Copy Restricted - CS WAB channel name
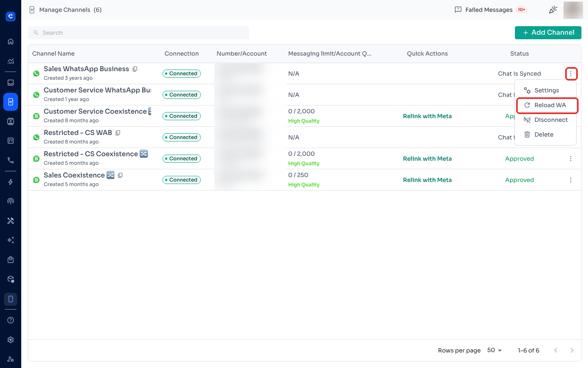 coord(118,133)
